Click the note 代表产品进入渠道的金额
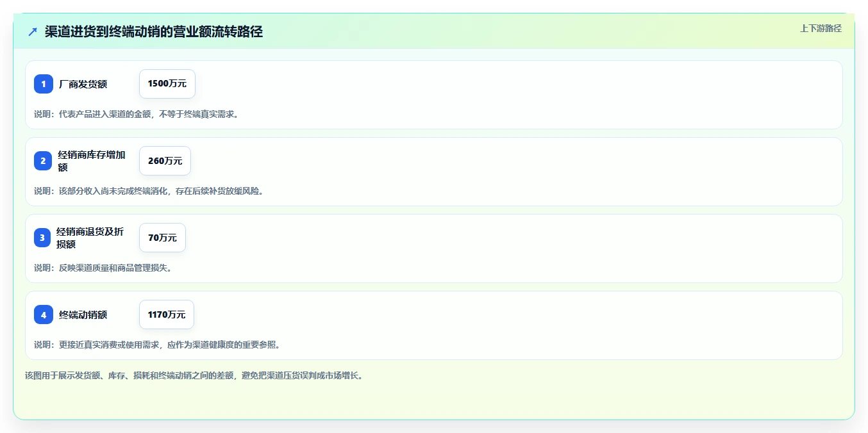Image resolution: width=868 pixels, height=433 pixels. [x=104, y=114]
